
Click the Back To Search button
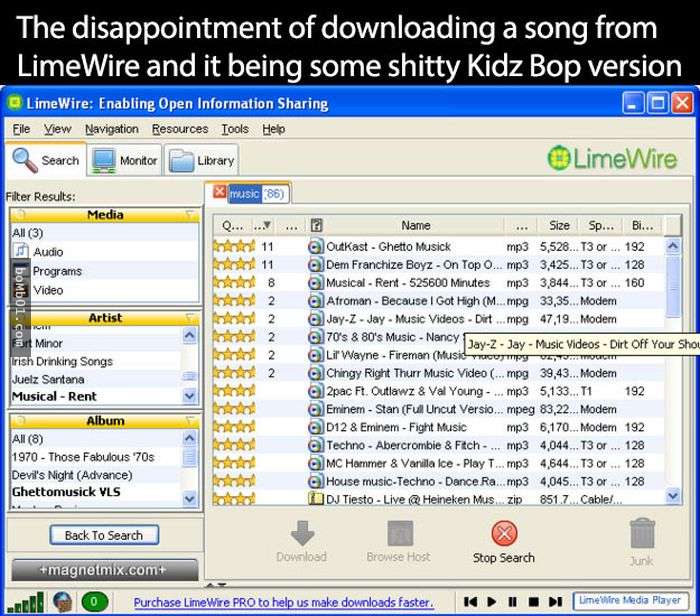(104, 535)
